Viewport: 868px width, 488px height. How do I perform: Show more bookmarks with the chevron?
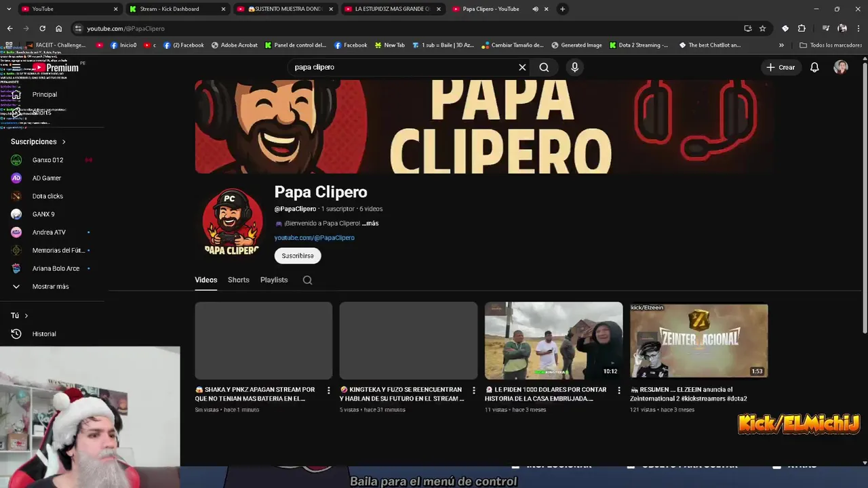pos(781,45)
